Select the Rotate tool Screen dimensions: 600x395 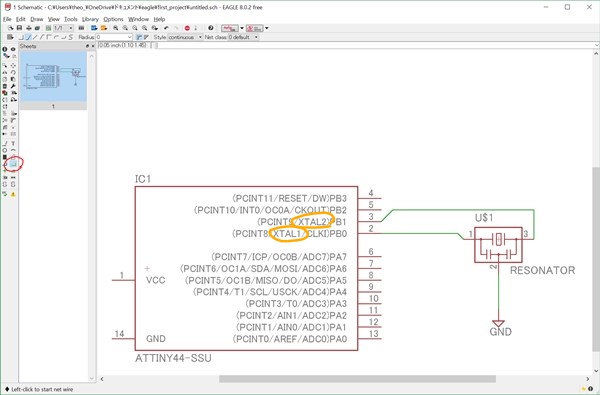coord(13,72)
